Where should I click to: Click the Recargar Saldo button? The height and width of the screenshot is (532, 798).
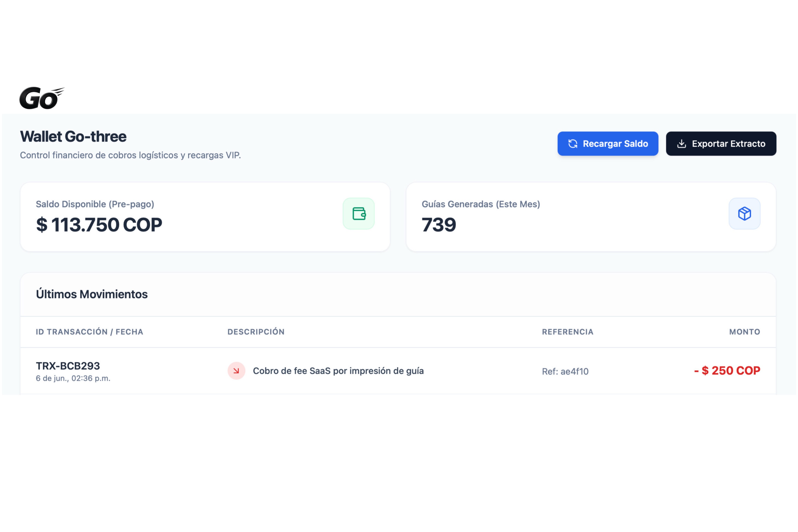point(608,144)
